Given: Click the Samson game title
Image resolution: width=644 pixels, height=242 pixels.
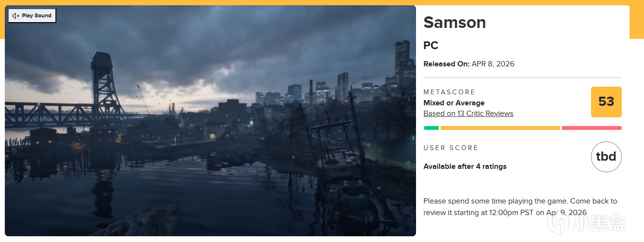Looking at the screenshot, I should tap(455, 23).
